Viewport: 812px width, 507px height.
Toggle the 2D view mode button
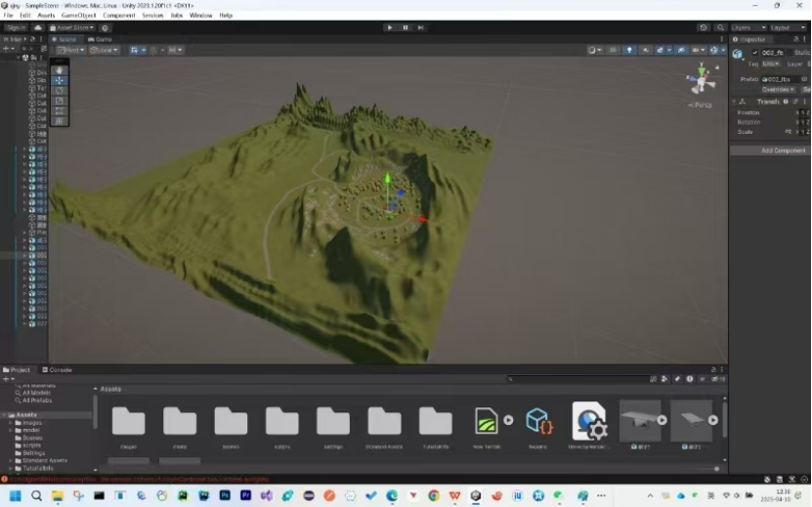[x=613, y=50]
